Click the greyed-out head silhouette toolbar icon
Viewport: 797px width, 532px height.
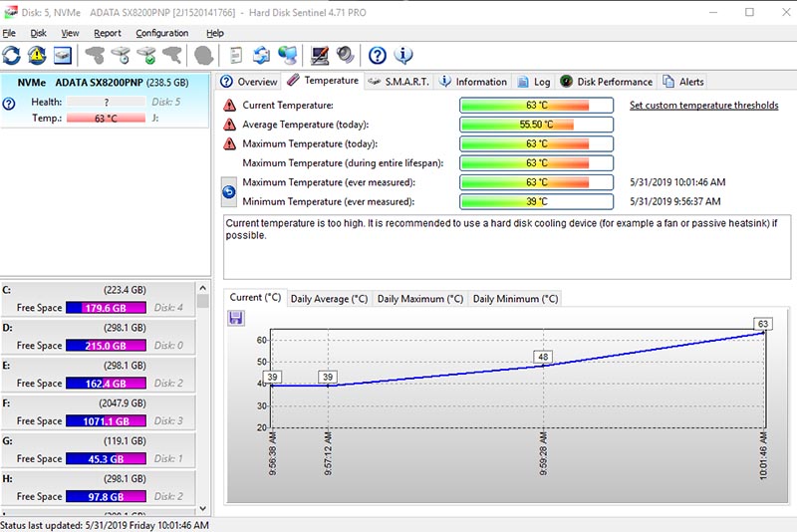(203, 56)
